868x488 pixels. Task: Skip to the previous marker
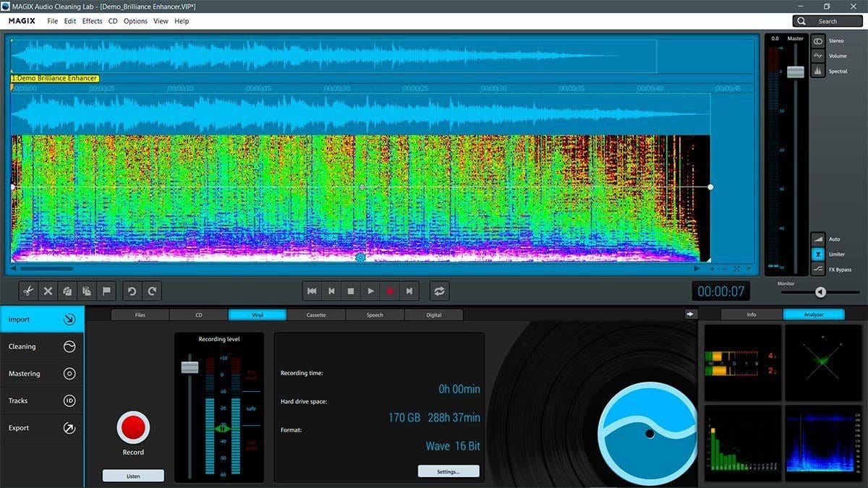point(331,291)
